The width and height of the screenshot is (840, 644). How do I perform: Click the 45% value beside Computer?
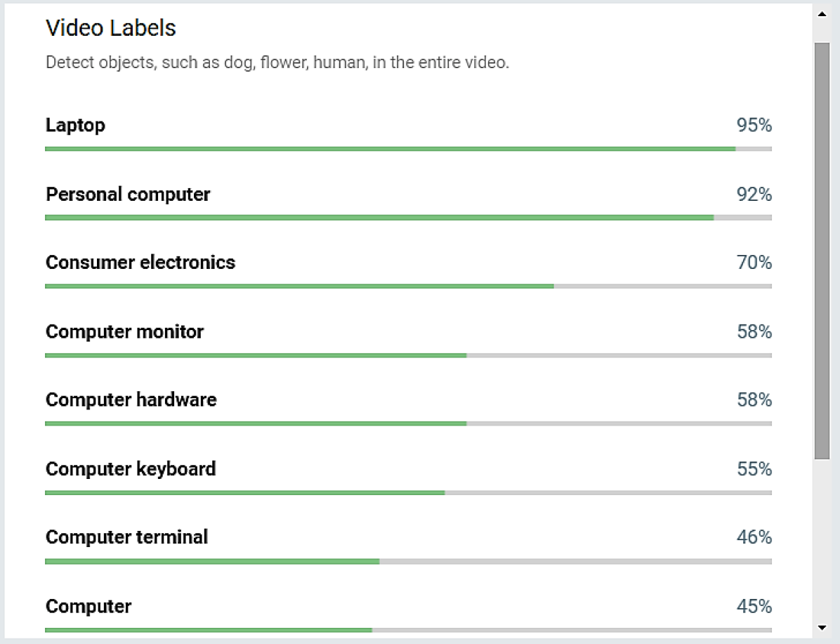[x=754, y=606]
